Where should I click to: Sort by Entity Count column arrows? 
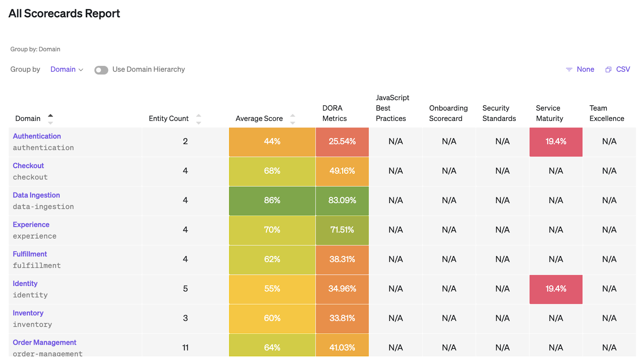198,119
